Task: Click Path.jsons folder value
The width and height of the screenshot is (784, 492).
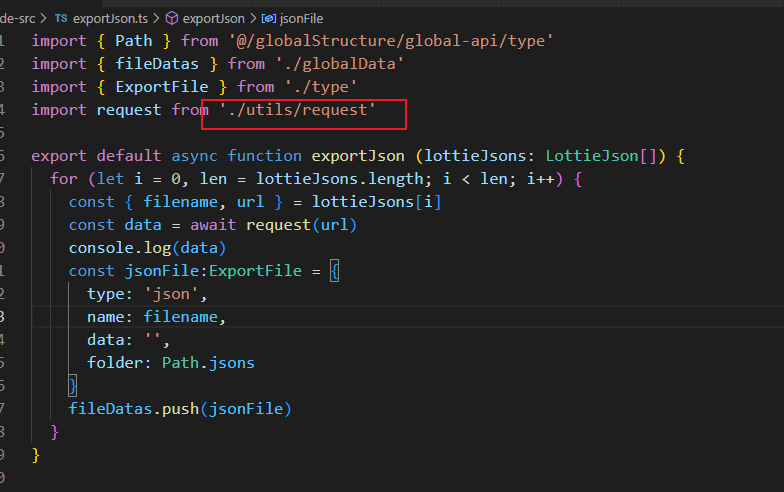Action: (x=208, y=362)
